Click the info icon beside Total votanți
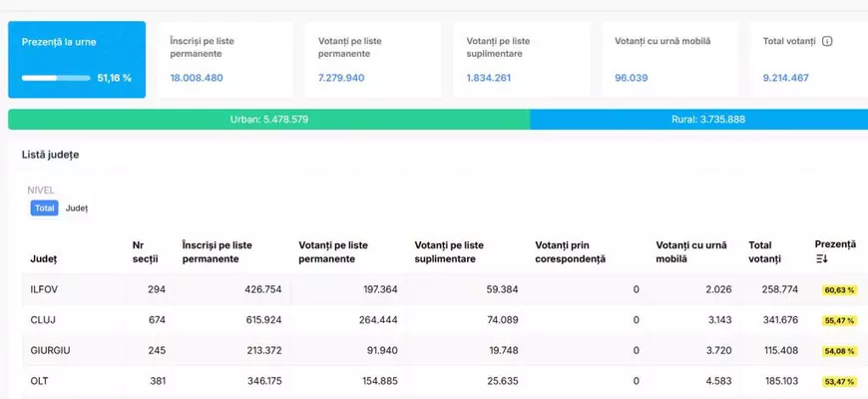 point(827,42)
